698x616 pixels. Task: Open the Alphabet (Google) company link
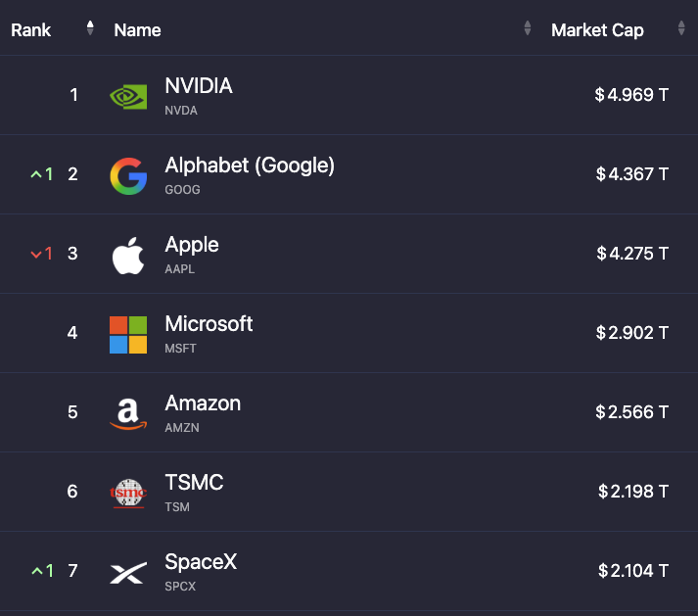pos(250,166)
